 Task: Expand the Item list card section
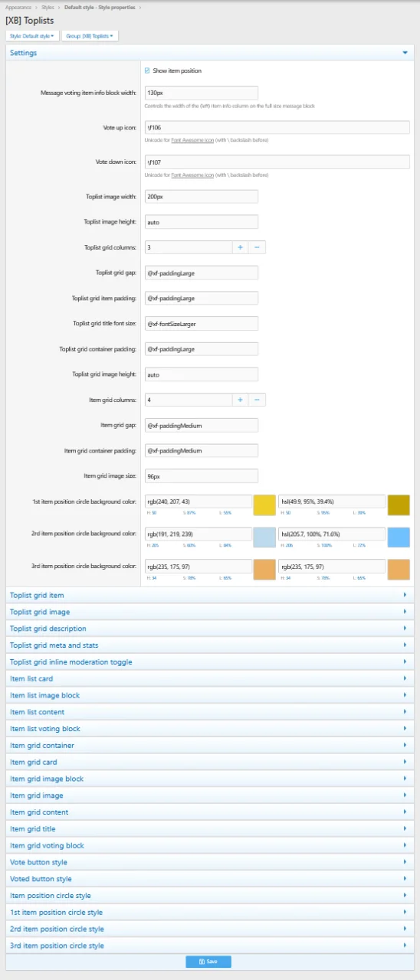pos(210,678)
